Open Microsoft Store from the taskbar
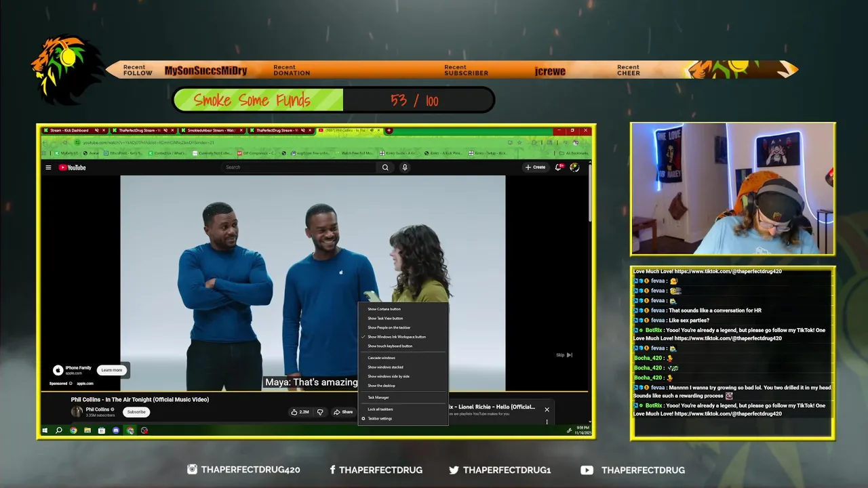Screen dimensions: 868x488 point(102,430)
